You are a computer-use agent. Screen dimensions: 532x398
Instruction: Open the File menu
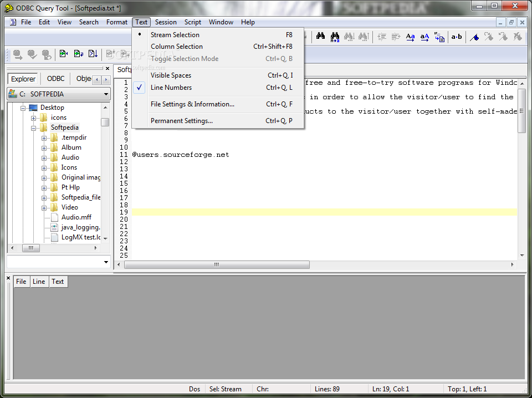tap(26, 22)
